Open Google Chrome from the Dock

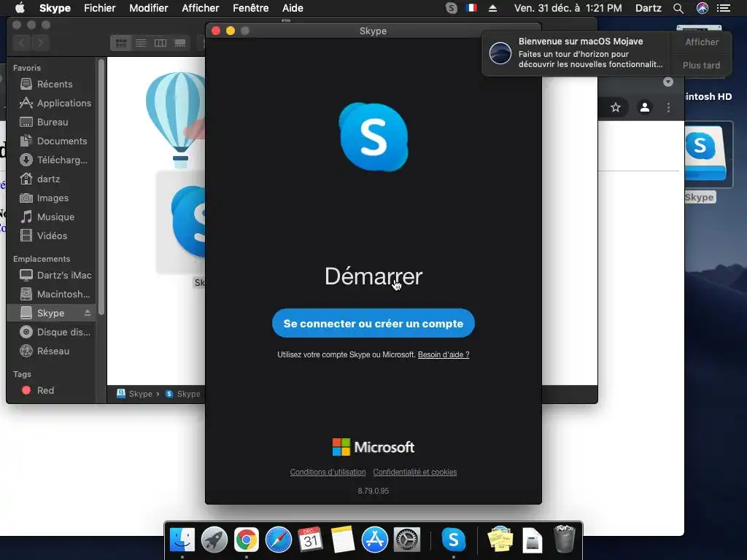pyautogui.click(x=247, y=540)
